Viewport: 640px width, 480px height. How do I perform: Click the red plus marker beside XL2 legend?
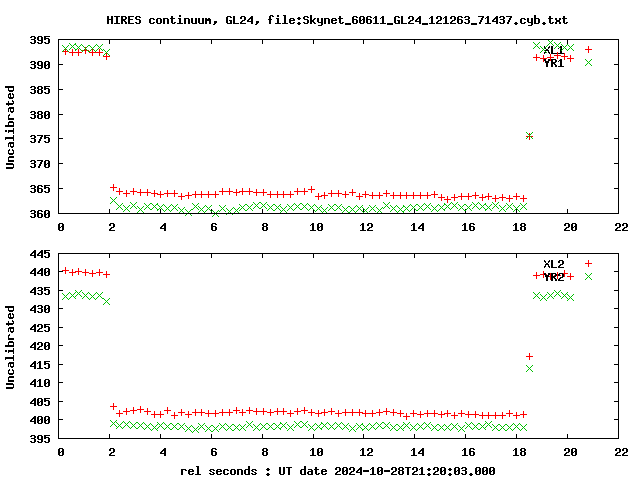coord(588,263)
